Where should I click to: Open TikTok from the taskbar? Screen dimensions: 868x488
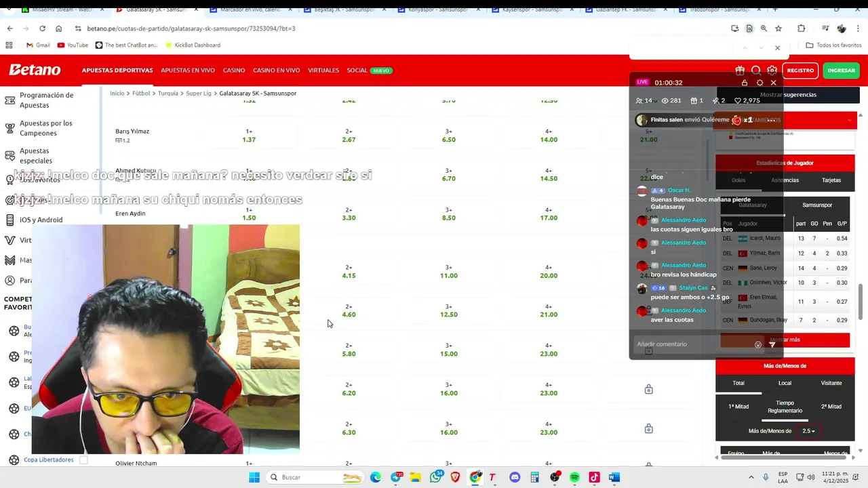click(x=594, y=477)
